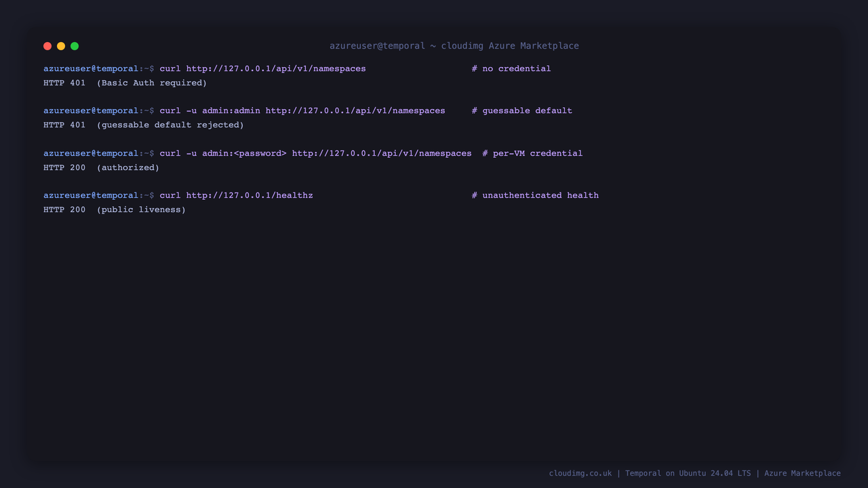Click 'HTTP 401 (Basic Auth required)' output

[125, 83]
